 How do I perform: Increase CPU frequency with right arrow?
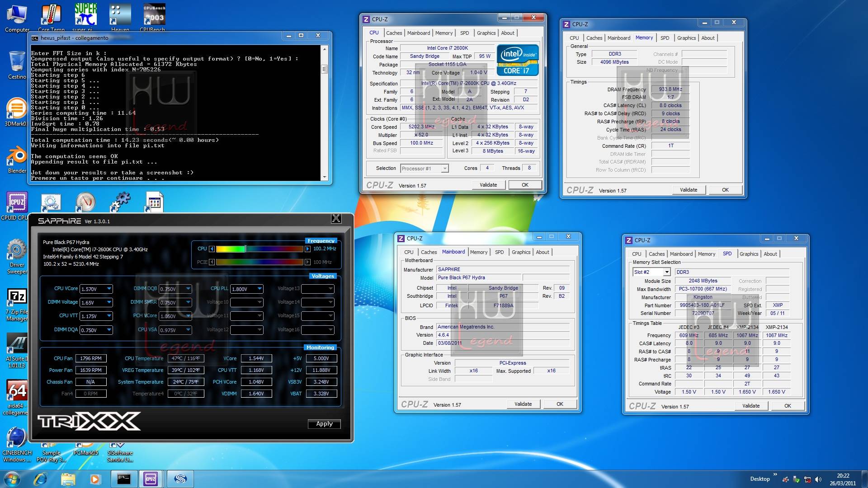[308, 249]
